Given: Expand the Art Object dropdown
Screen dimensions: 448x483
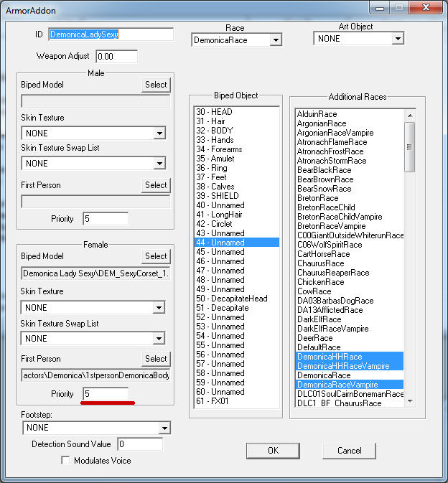Looking at the screenshot, I should tap(398, 39).
